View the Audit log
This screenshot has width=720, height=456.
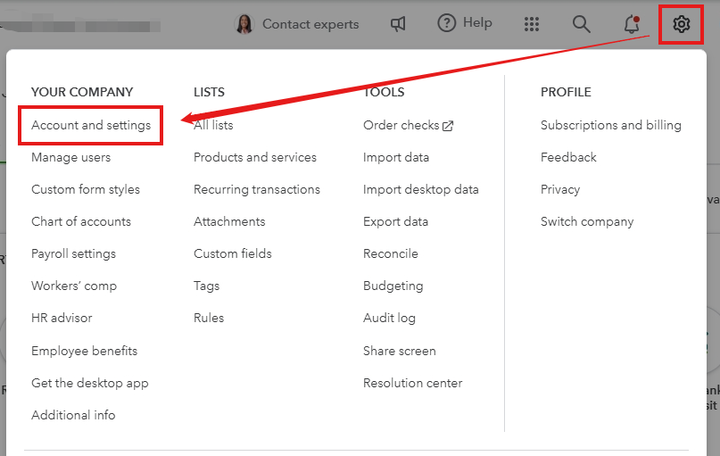[390, 318]
